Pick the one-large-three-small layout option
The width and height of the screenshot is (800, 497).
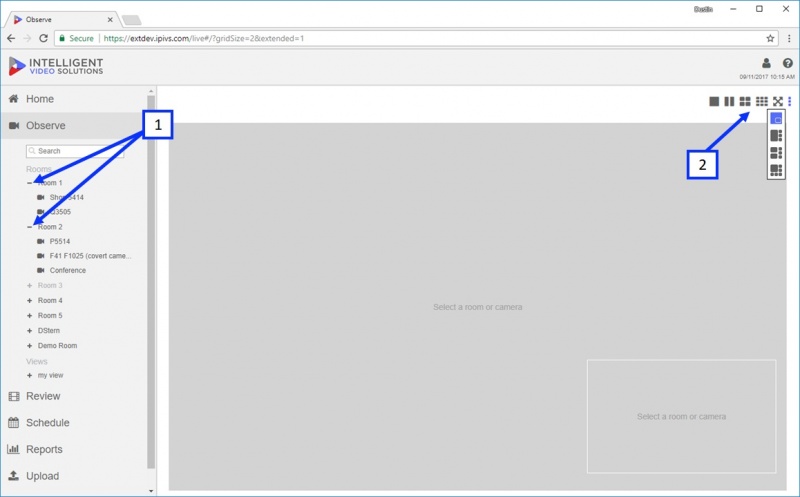[x=776, y=136]
